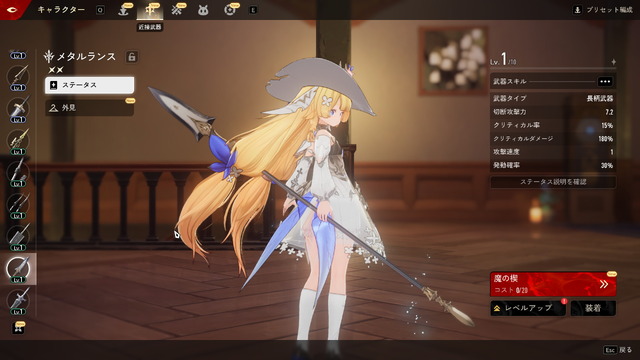
Task: Select the ステータス status tab
Action: 89,85
